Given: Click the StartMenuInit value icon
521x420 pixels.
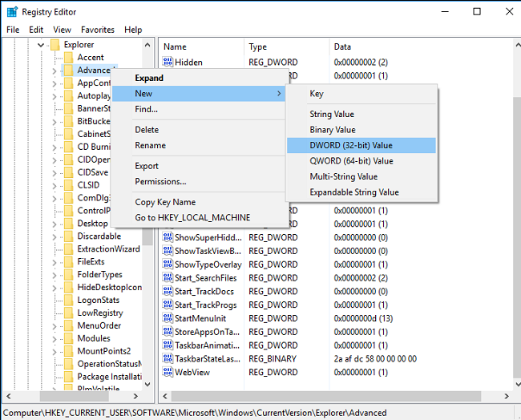Looking at the screenshot, I should (x=168, y=319).
